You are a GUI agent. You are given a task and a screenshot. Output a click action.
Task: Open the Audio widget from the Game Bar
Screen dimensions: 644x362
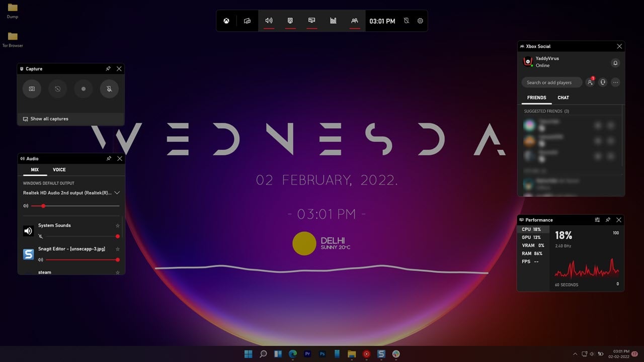(269, 21)
